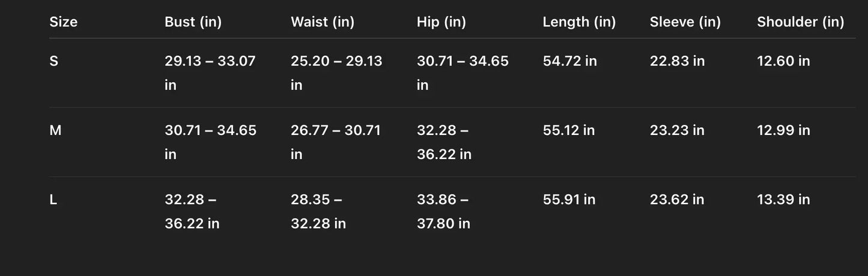Click the Size column header

(63, 22)
